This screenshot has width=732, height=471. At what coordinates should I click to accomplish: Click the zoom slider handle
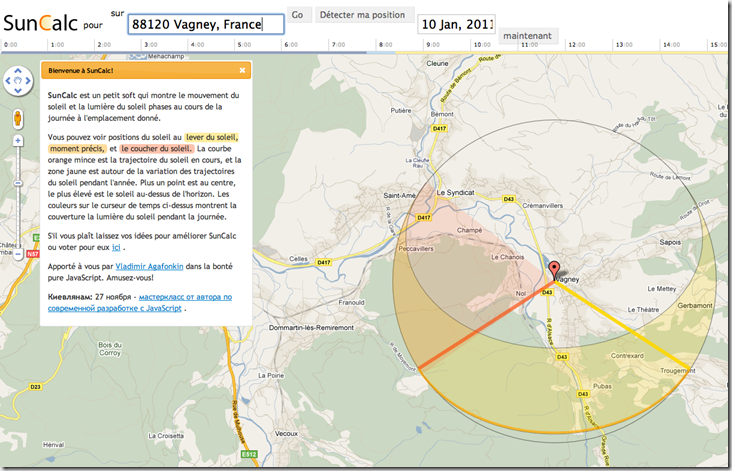coord(18,183)
